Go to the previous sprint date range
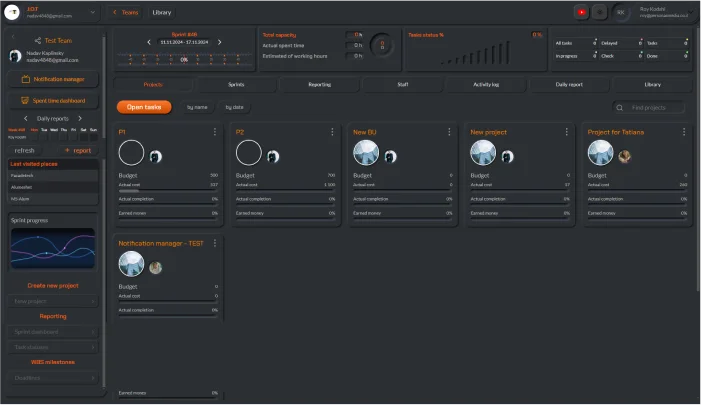Screen dimensions: 701x405 pos(149,42)
